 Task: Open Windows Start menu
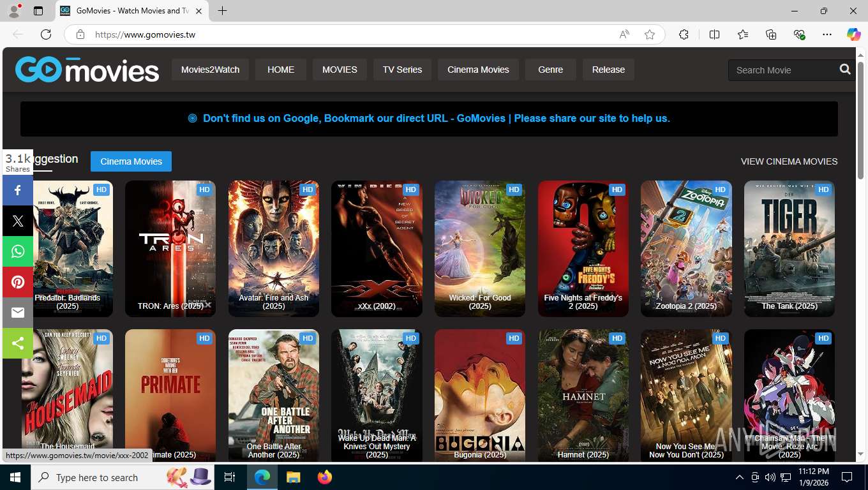click(15, 477)
